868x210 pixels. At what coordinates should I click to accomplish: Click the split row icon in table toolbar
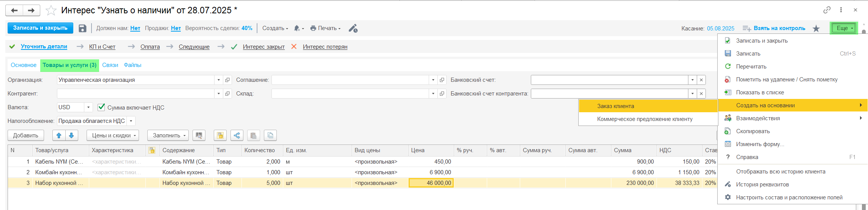[237, 135]
